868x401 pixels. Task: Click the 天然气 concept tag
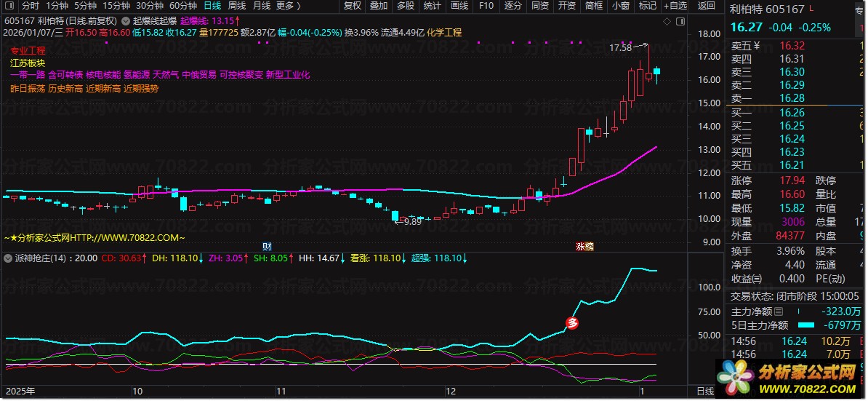click(x=166, y=76)
